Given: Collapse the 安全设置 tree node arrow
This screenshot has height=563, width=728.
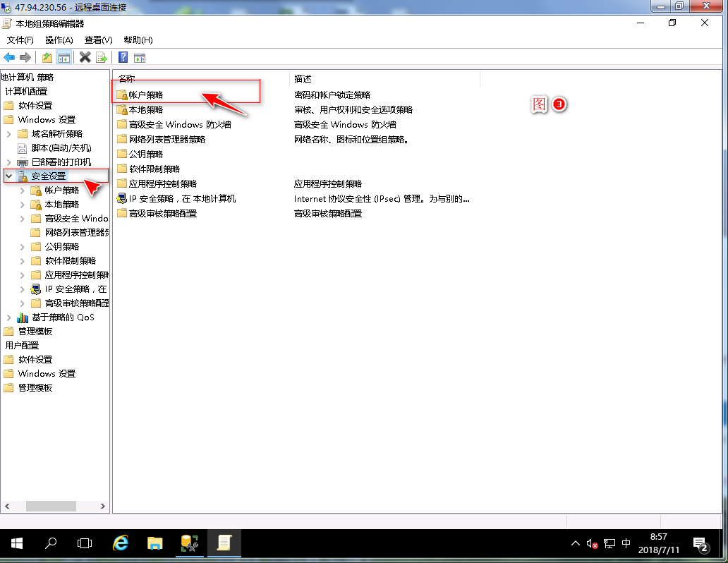Looking at the screenshot, I should pos(8,176).
